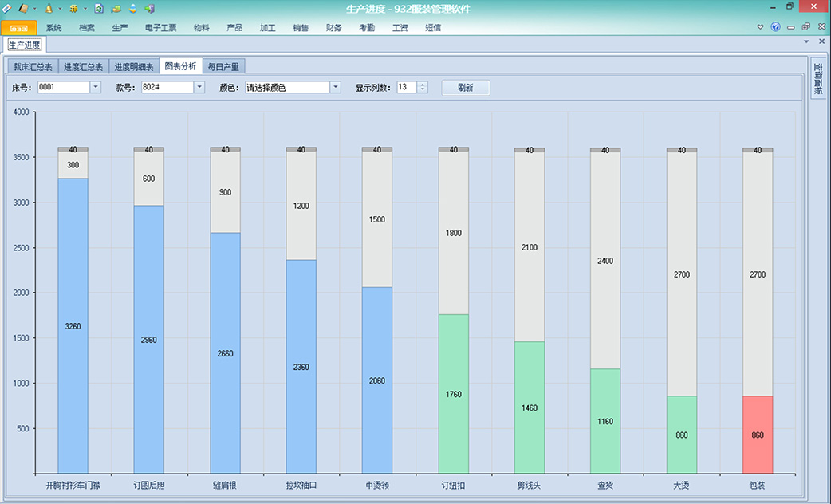
Task: Click the golden bell notification icon
Action: [49, 8]
